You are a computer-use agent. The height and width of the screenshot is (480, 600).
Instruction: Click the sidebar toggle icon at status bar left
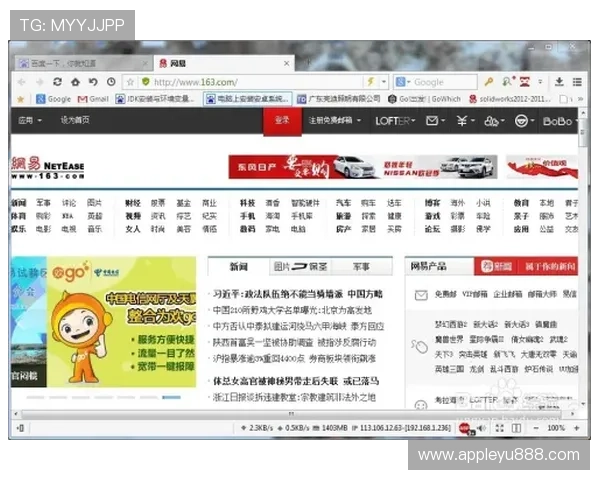tap(21, 428)
